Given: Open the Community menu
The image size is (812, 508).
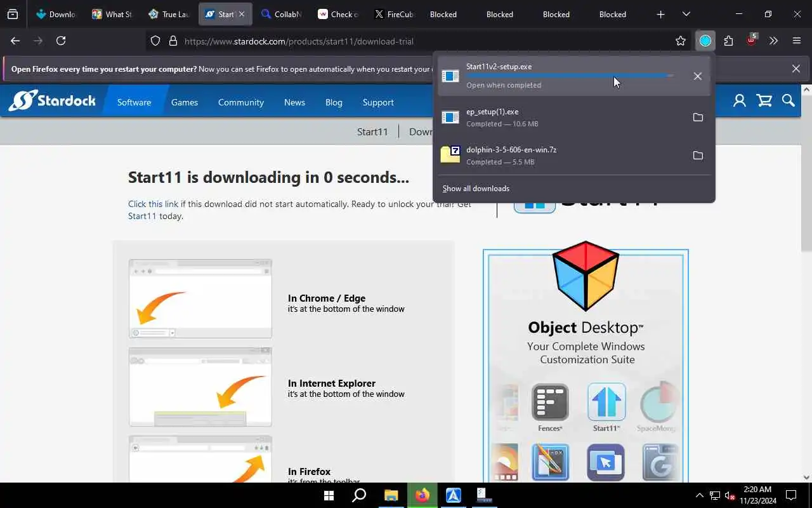Looking at the screenshot, I should click(241, 102).
